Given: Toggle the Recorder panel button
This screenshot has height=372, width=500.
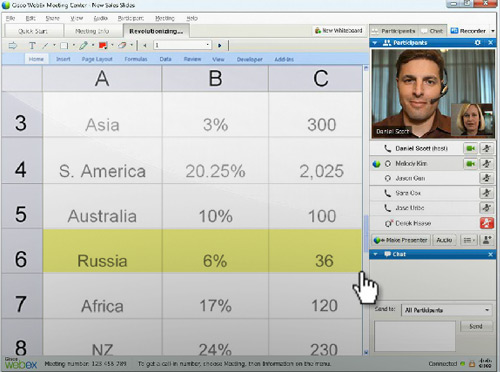Looking at the screenshot, I should pos(468,31).
